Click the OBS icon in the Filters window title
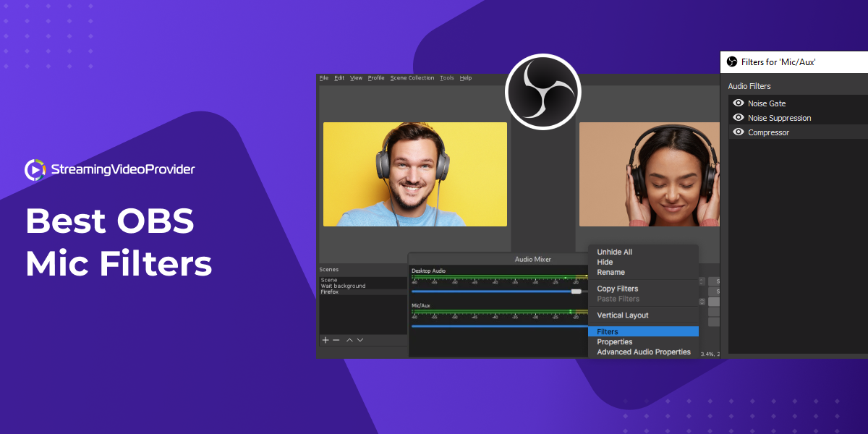This screenshot has height=434, width=868. coord(732,62)
